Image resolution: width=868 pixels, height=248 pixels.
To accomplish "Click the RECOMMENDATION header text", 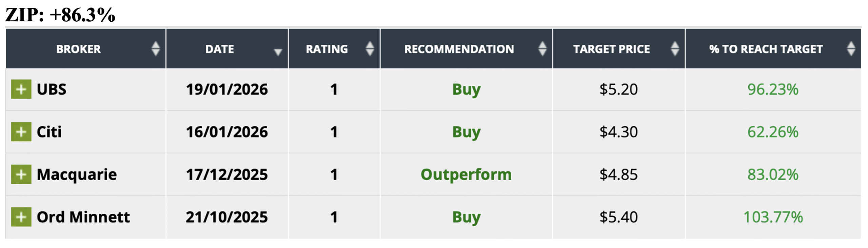I will coord(459,49).
